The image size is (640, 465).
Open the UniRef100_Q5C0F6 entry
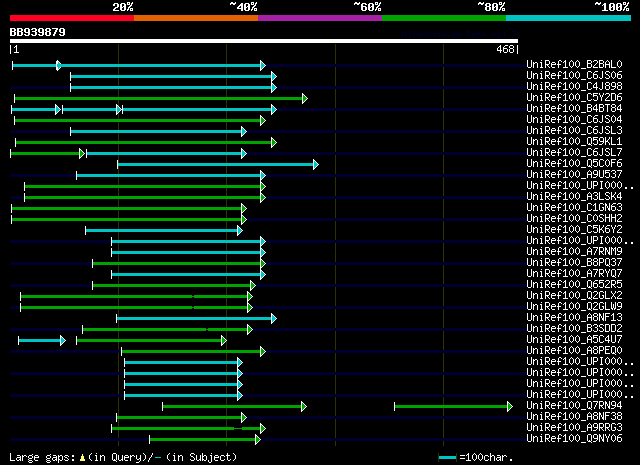coord(574,164)
